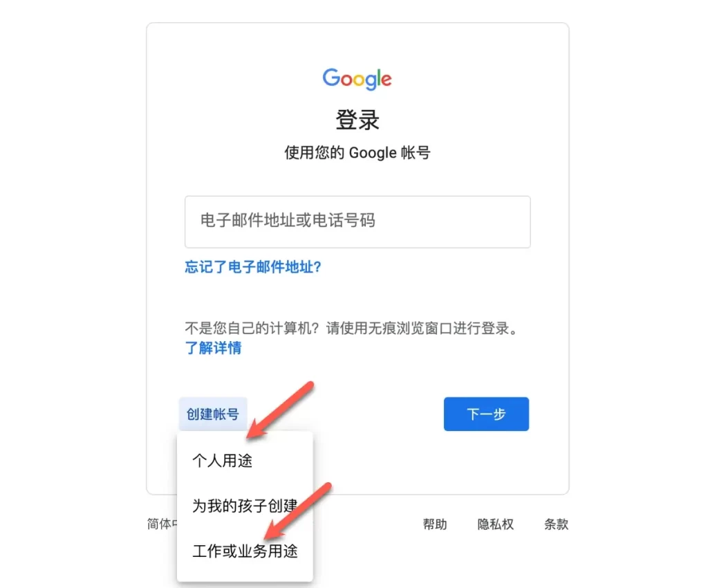
Task: Click blank area beside the Google logo
Action: point(474,79)
